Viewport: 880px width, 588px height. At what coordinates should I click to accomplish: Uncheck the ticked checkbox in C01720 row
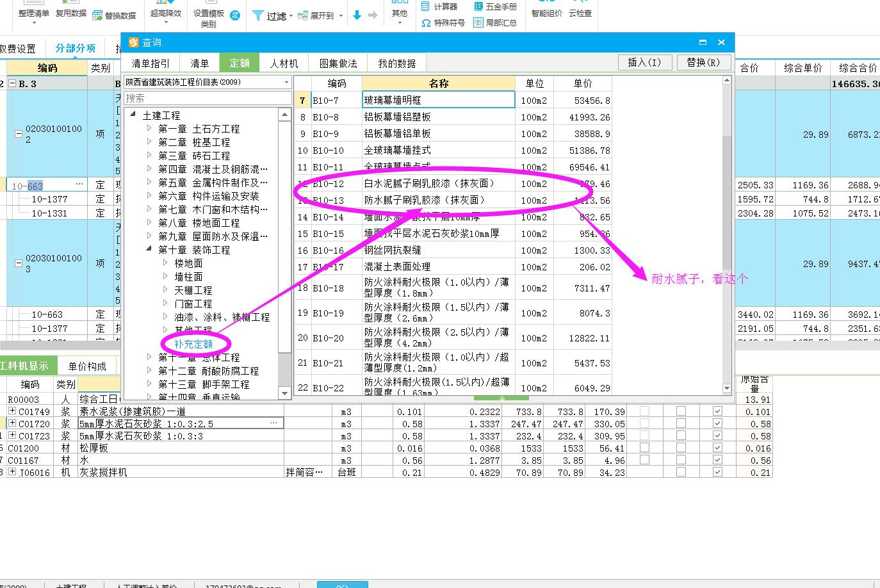pyautogui.click(x=717, y=423)
